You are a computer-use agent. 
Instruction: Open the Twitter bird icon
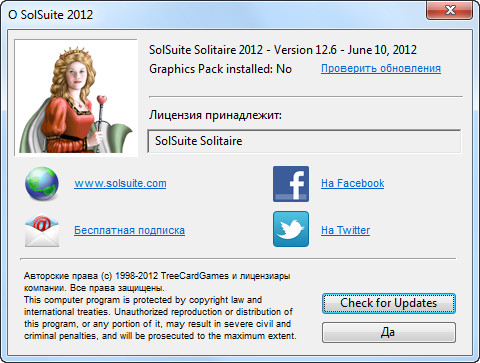291,229
